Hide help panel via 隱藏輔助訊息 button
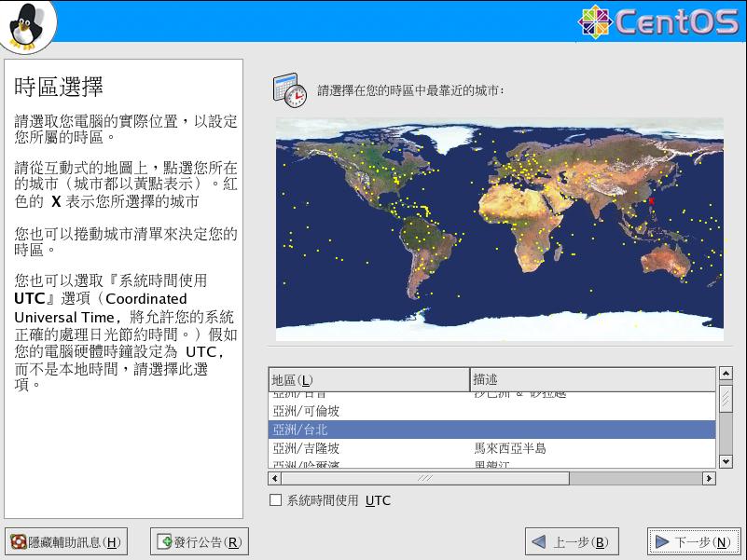 66,542
